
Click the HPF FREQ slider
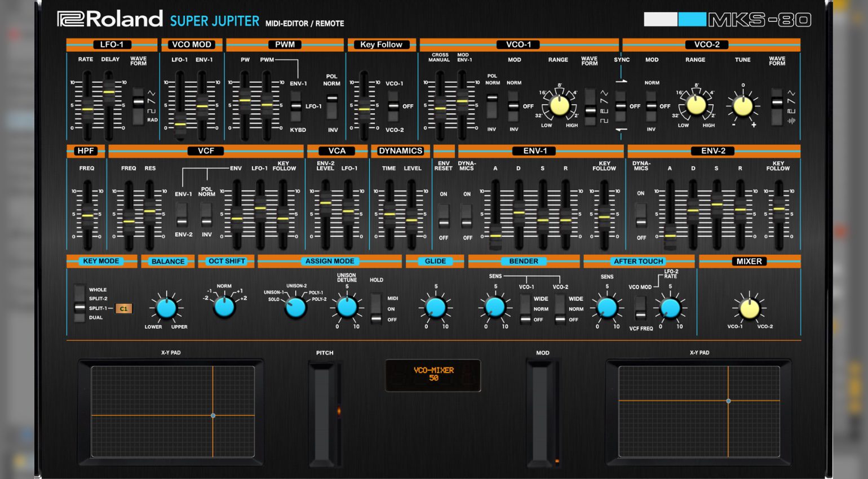(87, 215)
